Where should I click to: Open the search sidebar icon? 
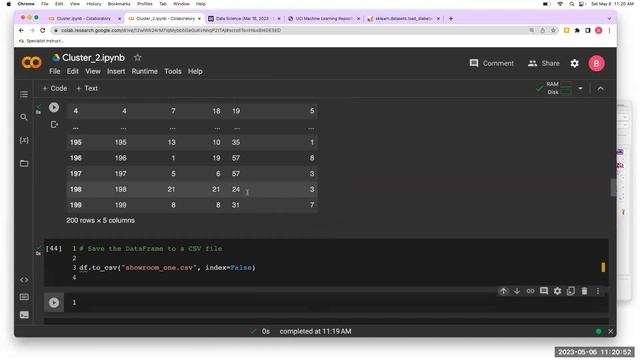click(x=24, y=117)
